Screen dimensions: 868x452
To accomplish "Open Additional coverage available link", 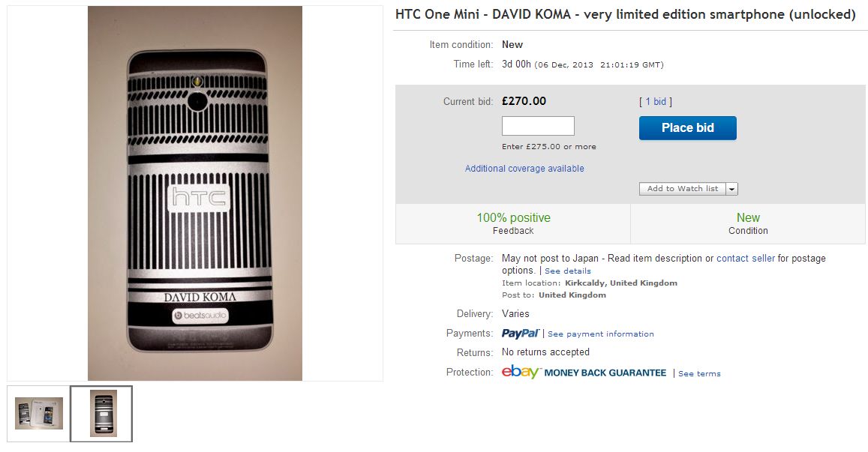I will [524, 169].
